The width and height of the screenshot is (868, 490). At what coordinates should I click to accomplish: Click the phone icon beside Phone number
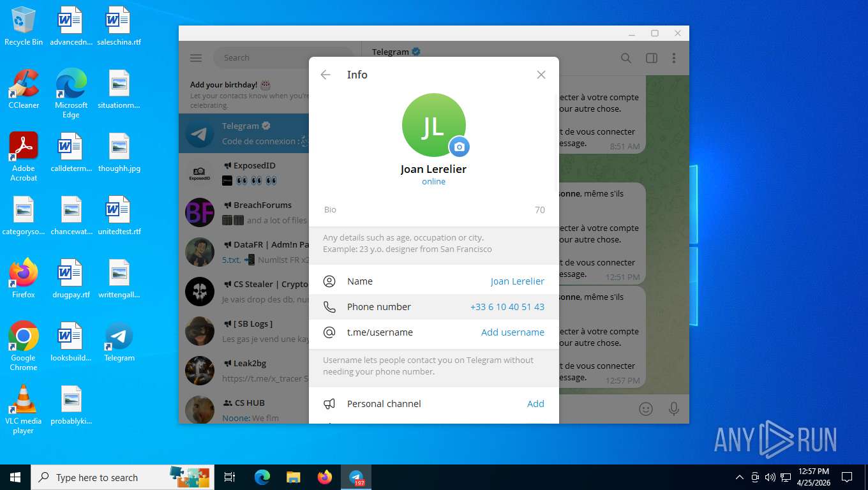click(x=329, y=307)
